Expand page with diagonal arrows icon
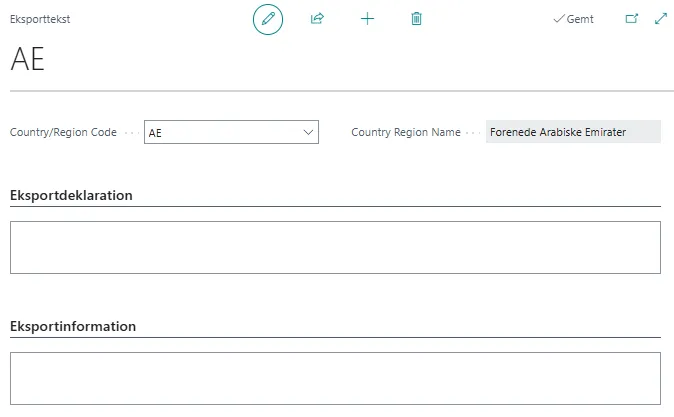 tap(660, 19)
